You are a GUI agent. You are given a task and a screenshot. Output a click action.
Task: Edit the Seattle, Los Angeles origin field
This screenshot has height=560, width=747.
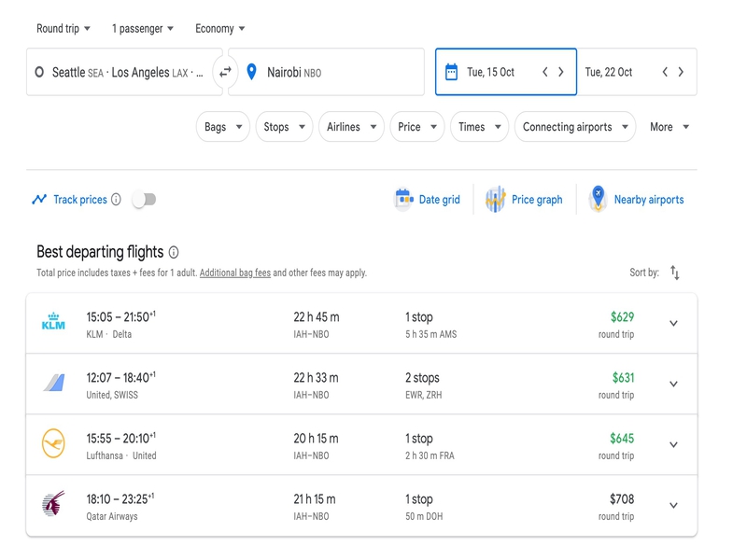[x=124, y=72]
